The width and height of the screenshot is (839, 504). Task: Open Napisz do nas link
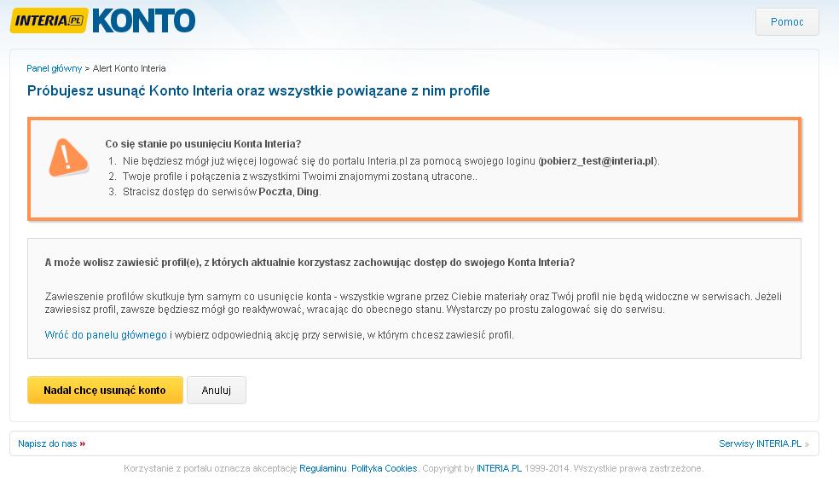[48, 443]
